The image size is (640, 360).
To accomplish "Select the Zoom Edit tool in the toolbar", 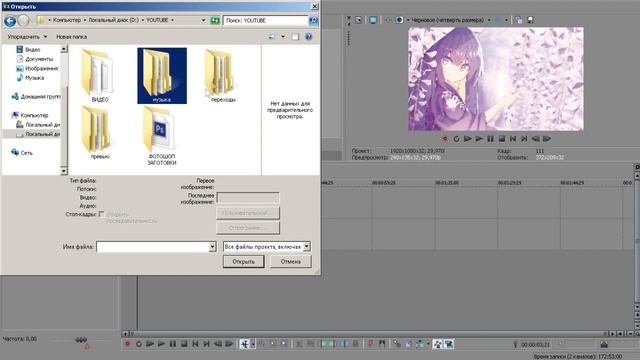I will click(x=284, y=344).
